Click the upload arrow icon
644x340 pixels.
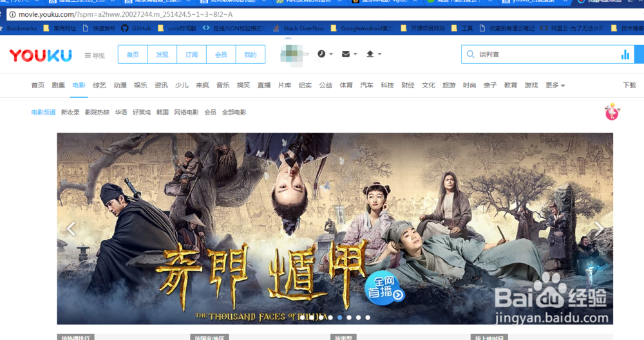click(370, 54)
